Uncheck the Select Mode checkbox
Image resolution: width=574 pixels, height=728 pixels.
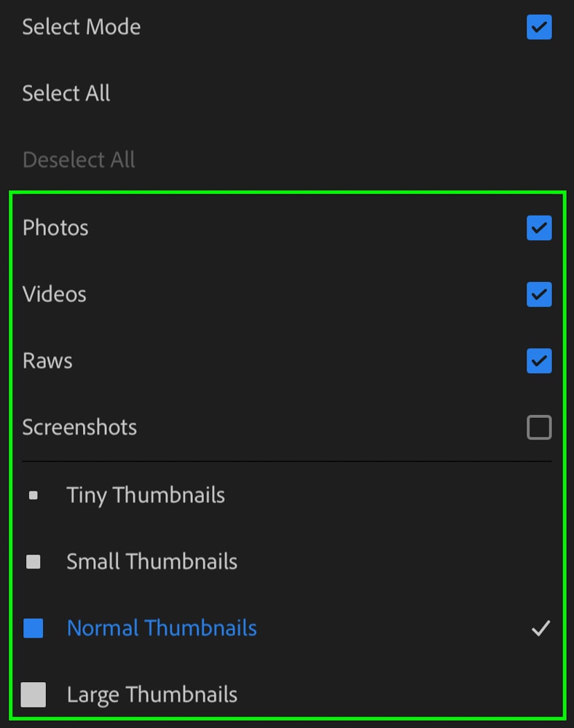click(x=539, y=27)
